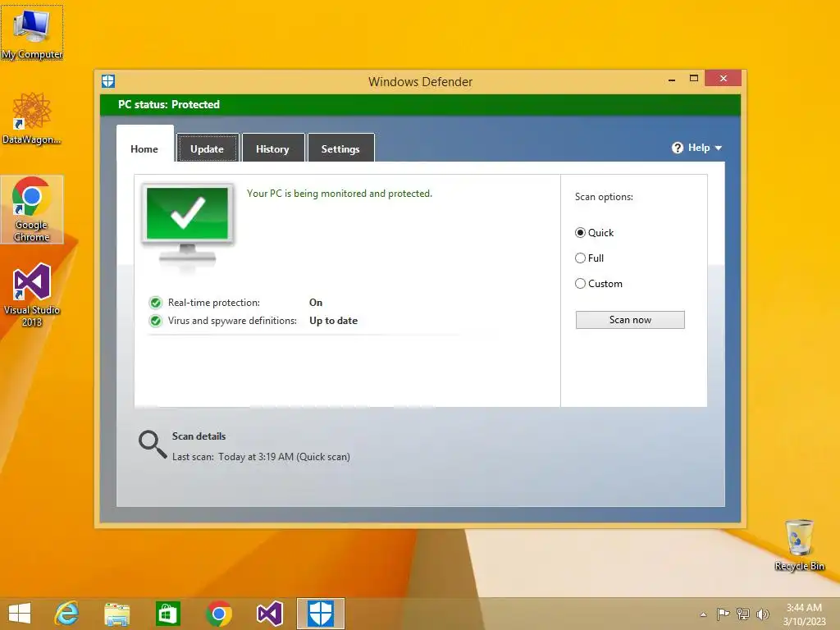The image size is (840, 630).
Task: Click 'Your PC is being monitored and protected.'
Action: (x=339, y=194)
